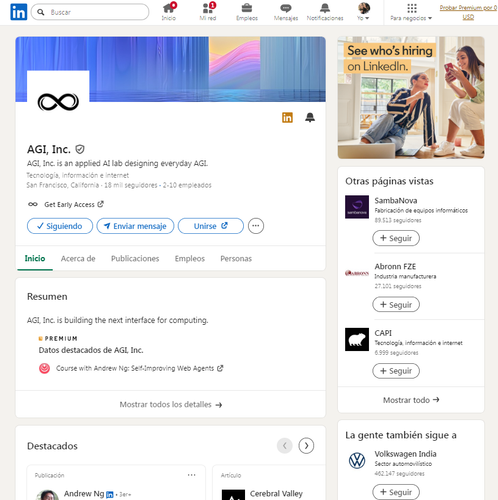Click the AGI, Inc. infinity logo
Viewport: 498px width, 500px height.
[58, 102]
